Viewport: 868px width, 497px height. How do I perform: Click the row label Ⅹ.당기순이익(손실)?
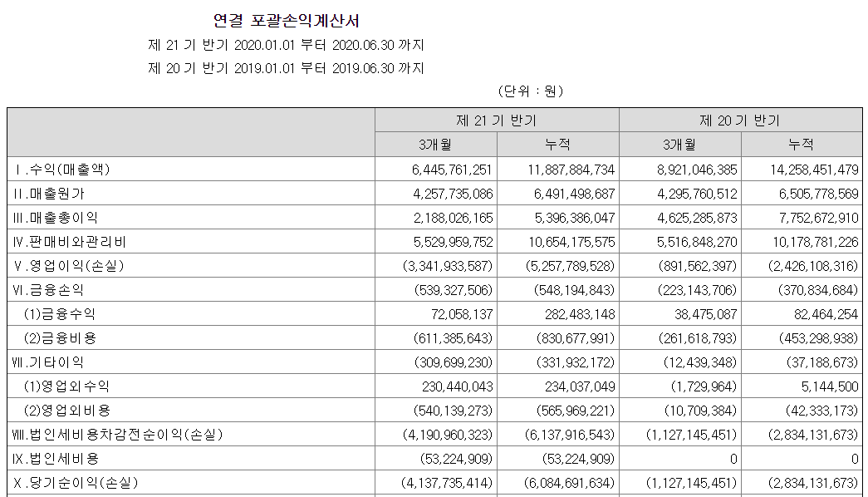pos(76,483)
